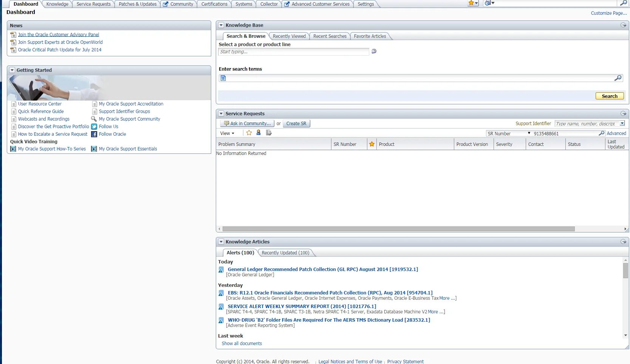630x364 pixels.
Task: Click help icon next to product field
Action: click(x=374, y=51)
